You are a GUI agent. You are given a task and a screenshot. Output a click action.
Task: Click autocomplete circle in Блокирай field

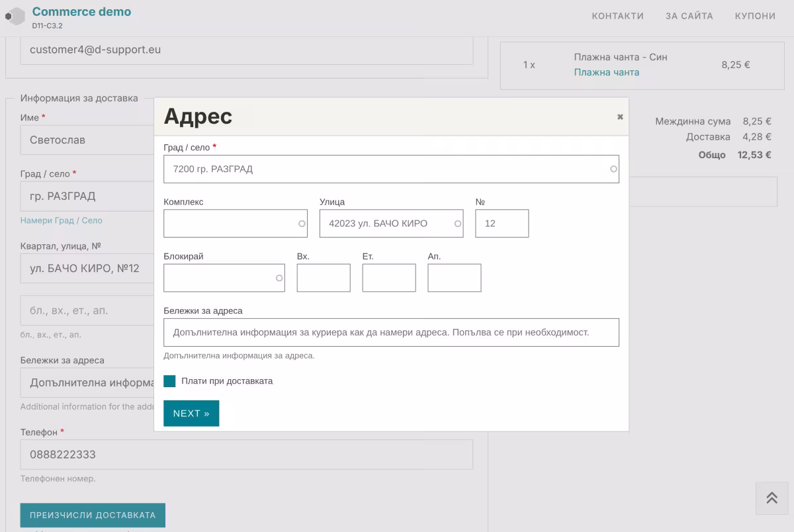(279, 278)
